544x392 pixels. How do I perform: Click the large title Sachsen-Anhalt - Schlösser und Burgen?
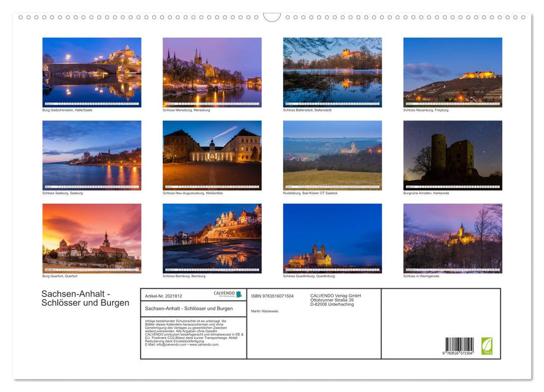click(85, 298)
